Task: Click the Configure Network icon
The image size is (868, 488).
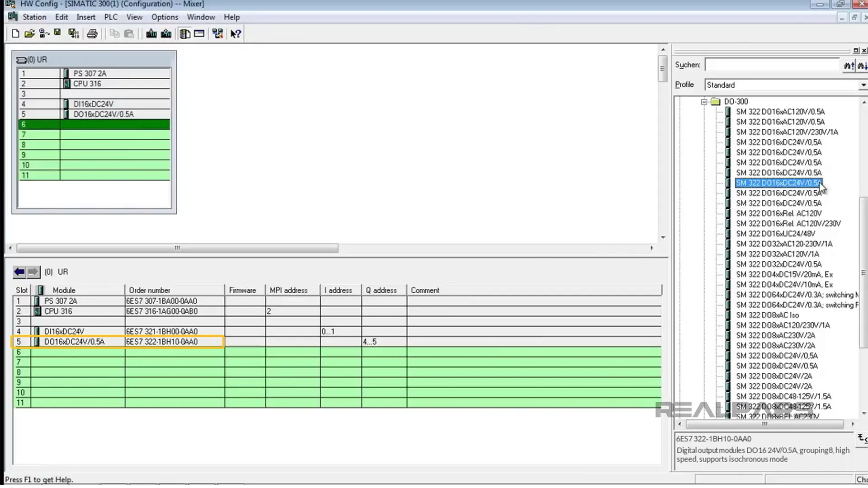Action: click(x=217, y=33)
